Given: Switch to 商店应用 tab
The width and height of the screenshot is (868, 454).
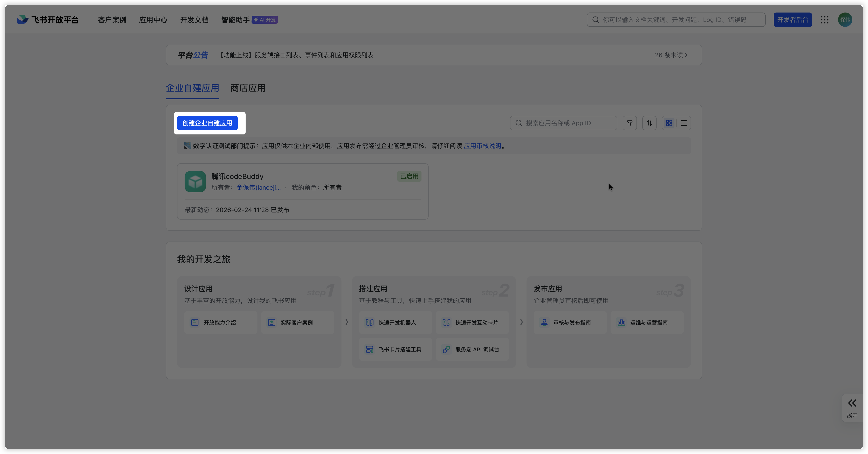Looking at the screenshot, I should coord(248,88).
